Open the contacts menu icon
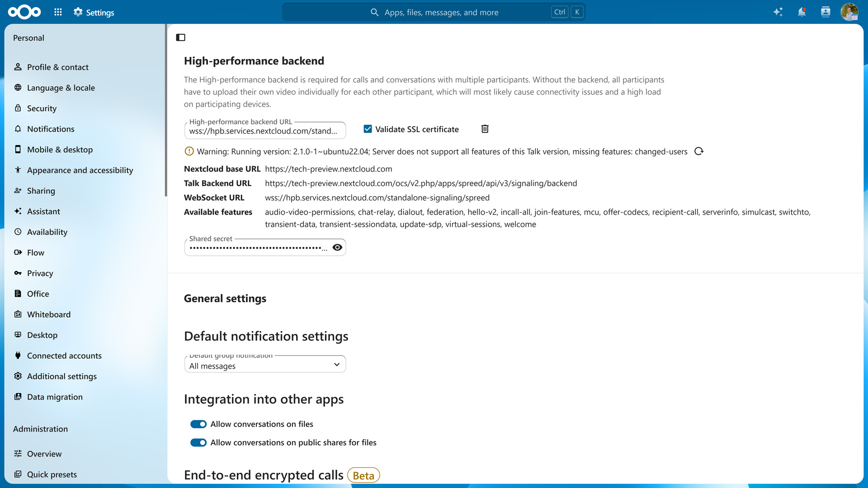Screen dimensions: 868x488 tap(826, 12)
